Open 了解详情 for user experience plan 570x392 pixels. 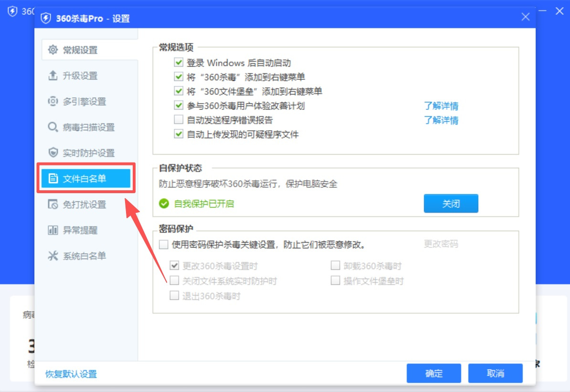point(441,106)
